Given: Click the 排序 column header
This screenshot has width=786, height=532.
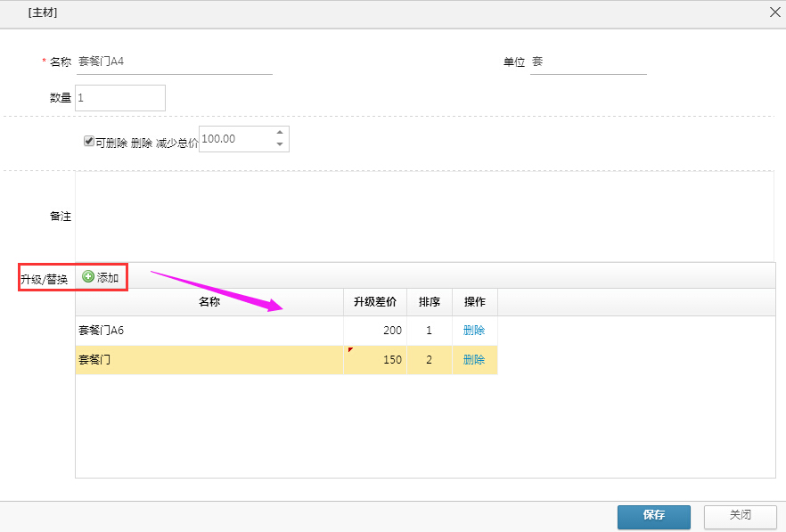Looking at the screenshot, I should [x=430, y=302].
